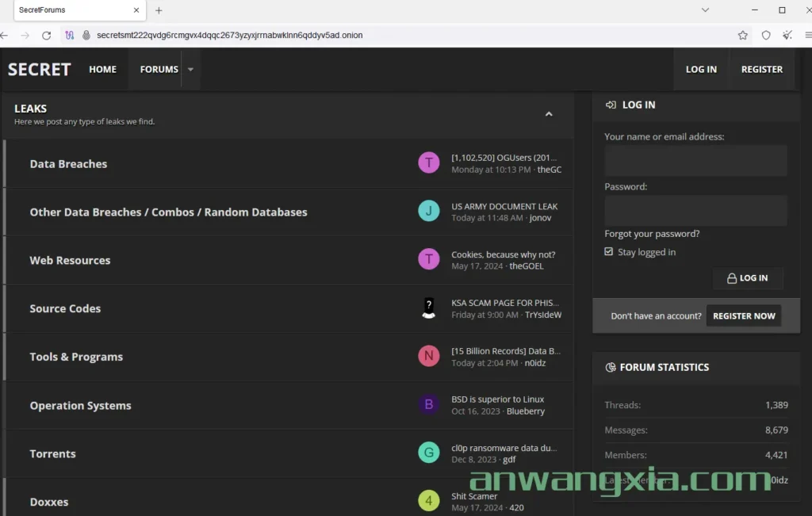Click jonov's avatar in Other Data Breaches row

428,211
